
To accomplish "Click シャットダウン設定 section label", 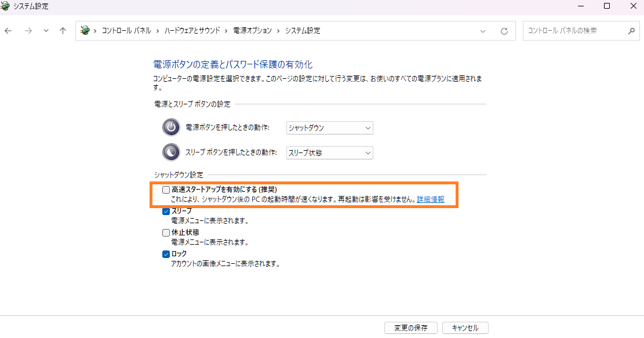I will [179, 175].
